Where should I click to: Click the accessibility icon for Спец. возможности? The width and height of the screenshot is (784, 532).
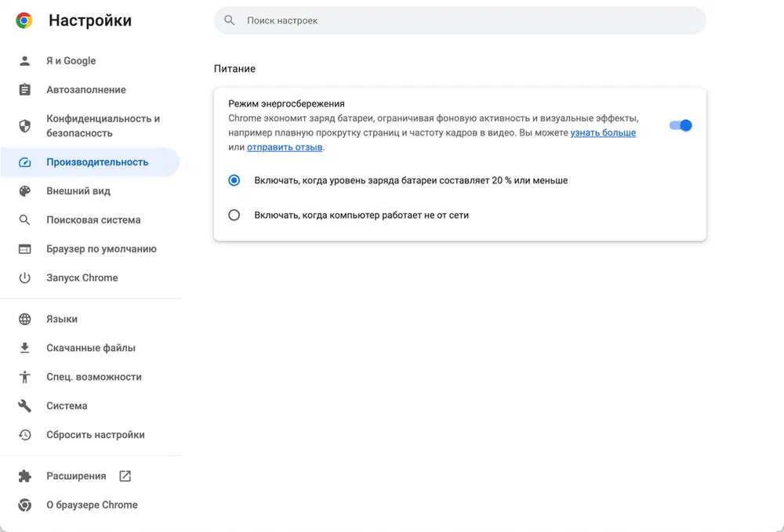click(25, 377)
